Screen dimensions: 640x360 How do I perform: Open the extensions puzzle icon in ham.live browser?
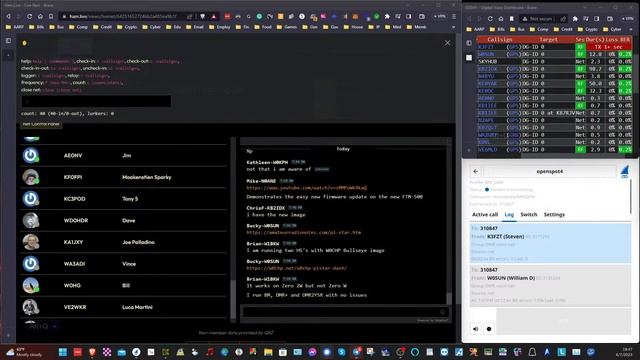(387, 16)
